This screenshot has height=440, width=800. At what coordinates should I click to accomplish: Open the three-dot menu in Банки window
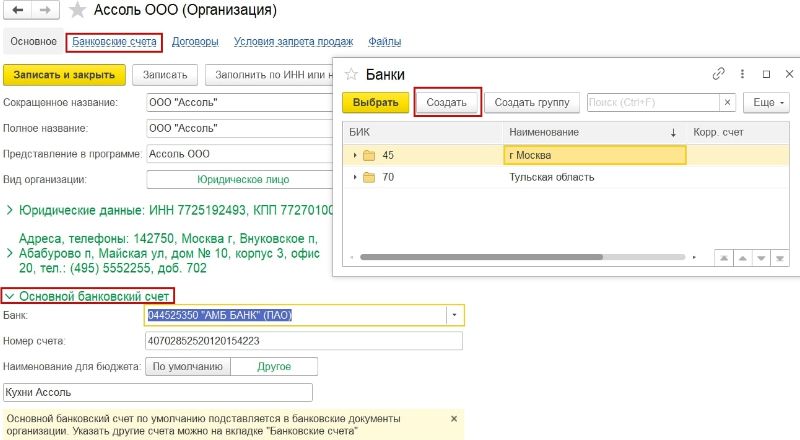tap(742, 74)
